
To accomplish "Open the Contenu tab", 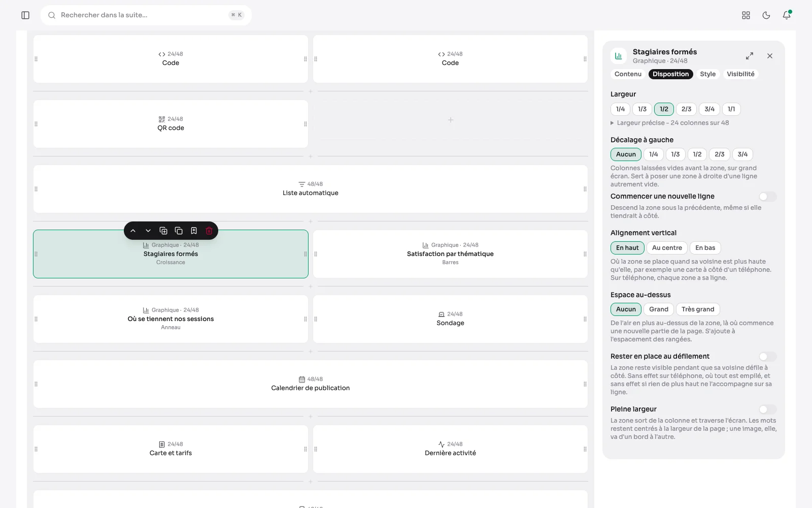I will point(628,74).
